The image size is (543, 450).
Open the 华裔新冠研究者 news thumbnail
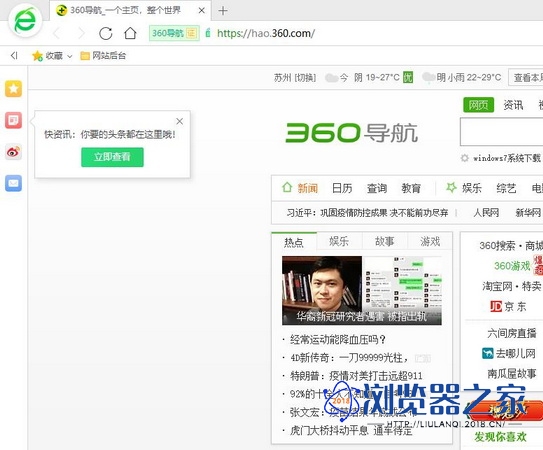click(362, 290)
